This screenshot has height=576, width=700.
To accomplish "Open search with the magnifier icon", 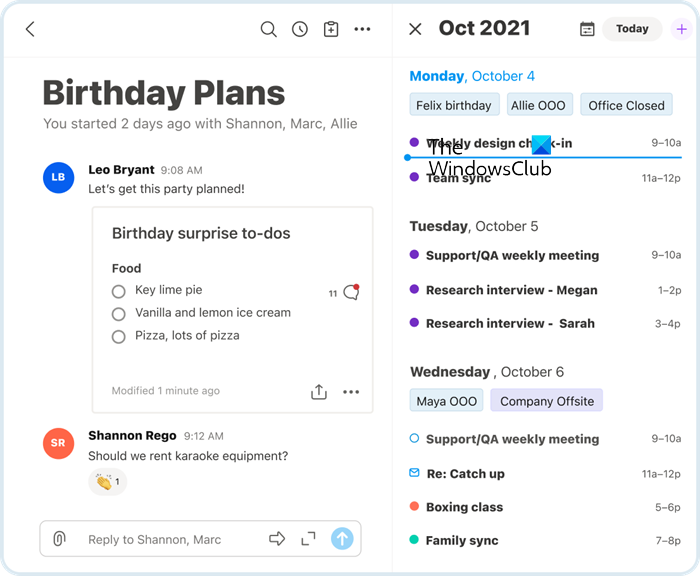I will coord(268,29).
